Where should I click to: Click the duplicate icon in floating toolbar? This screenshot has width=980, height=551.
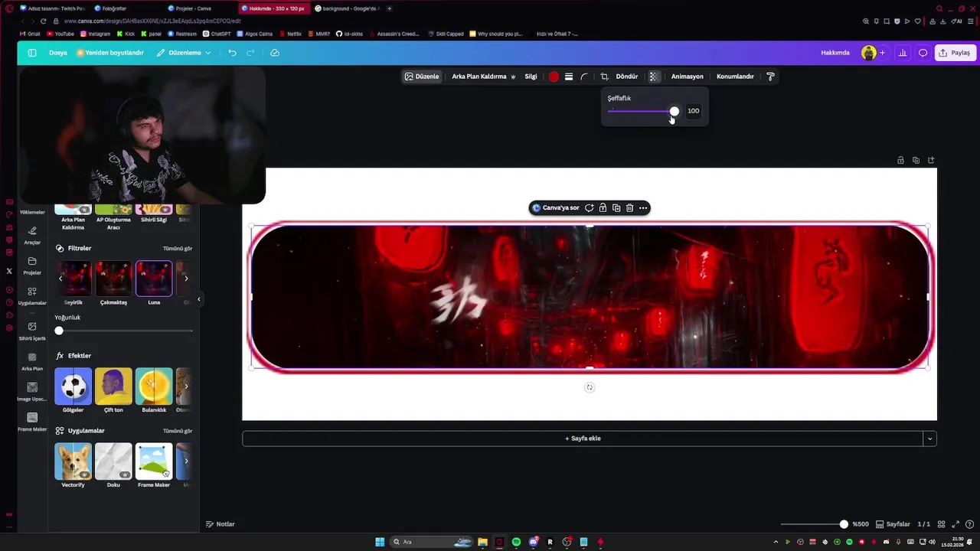click(x=616, y=208)
